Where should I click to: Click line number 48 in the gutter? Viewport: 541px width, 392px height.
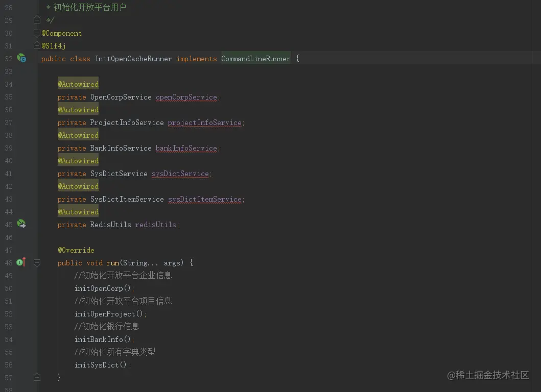point(9,263)
